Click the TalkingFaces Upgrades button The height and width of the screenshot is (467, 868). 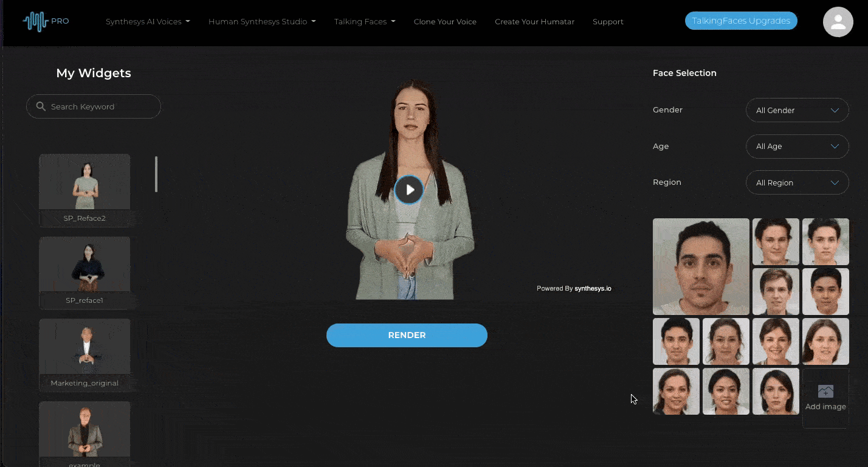(741, 21)
